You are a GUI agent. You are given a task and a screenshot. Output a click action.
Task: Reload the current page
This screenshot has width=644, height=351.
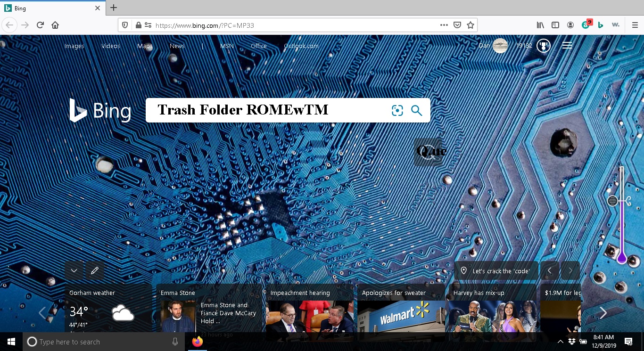pos(40,25)
